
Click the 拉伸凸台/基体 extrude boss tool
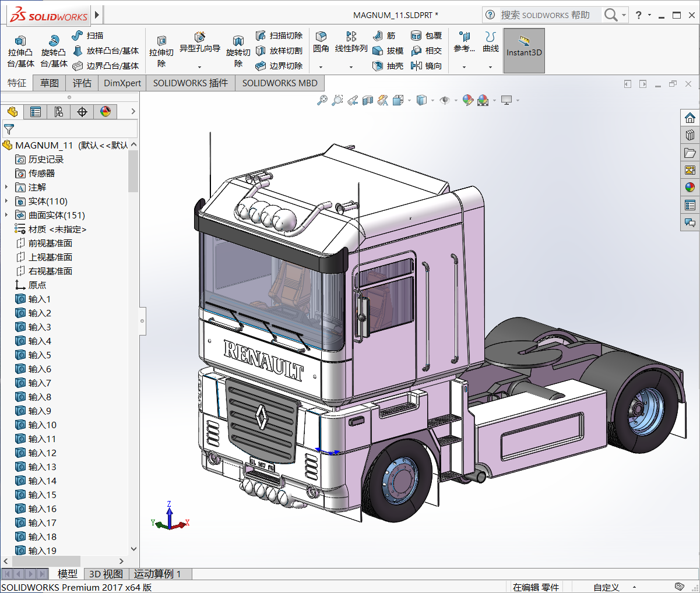20,50
